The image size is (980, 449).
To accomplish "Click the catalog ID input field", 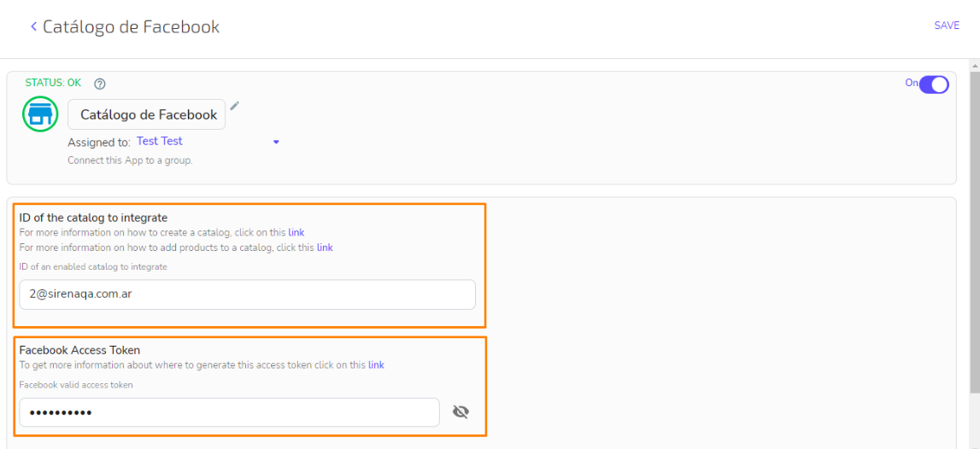I will [248, 294].
